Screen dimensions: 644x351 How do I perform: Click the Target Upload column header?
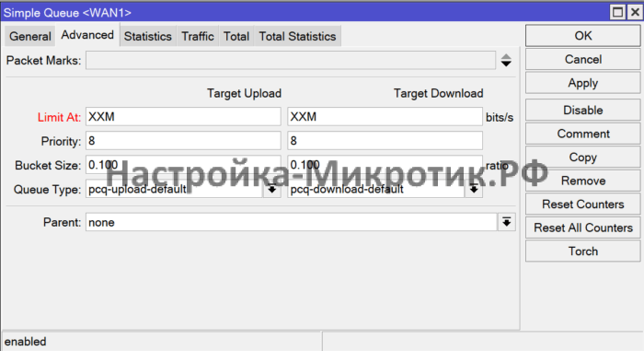[x=244, y=93]
